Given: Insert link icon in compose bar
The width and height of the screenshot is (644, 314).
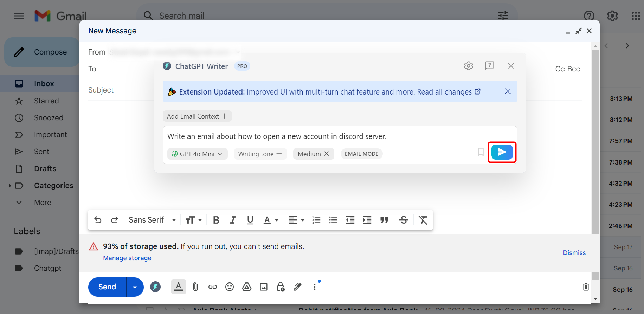Looking at the screenshot, I should (x=212, y=287).
